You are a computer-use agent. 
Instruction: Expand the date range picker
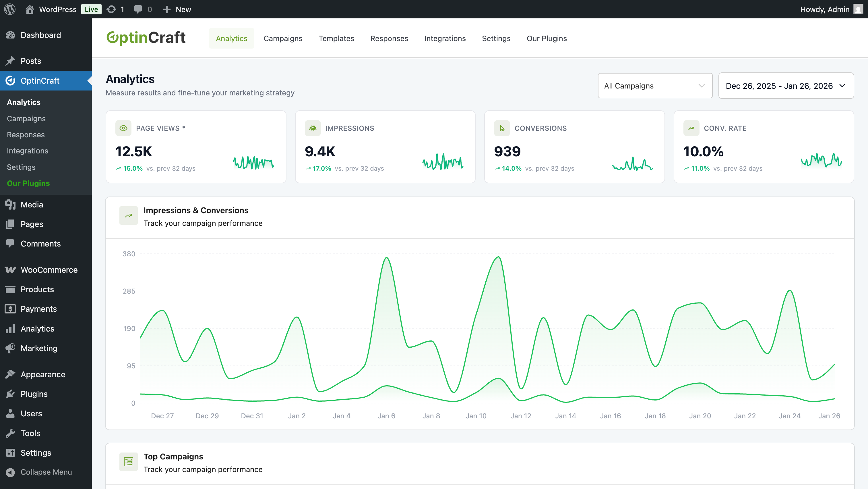[786, 86]
